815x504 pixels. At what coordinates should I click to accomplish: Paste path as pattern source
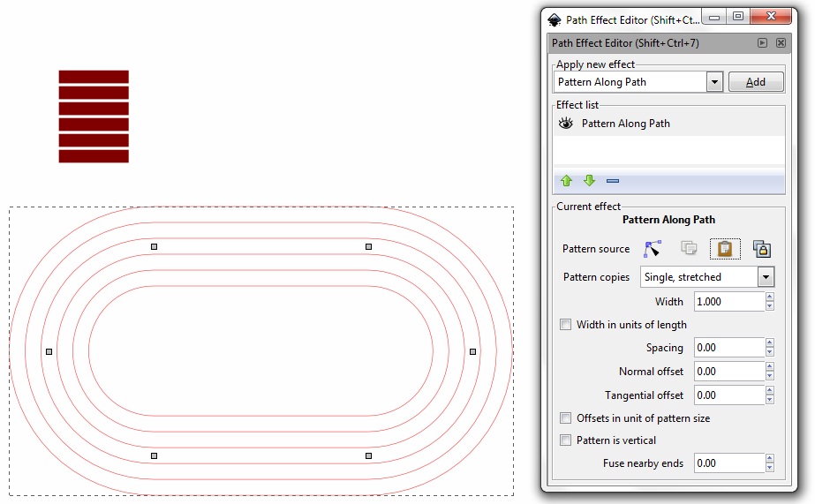coord(725,249)
